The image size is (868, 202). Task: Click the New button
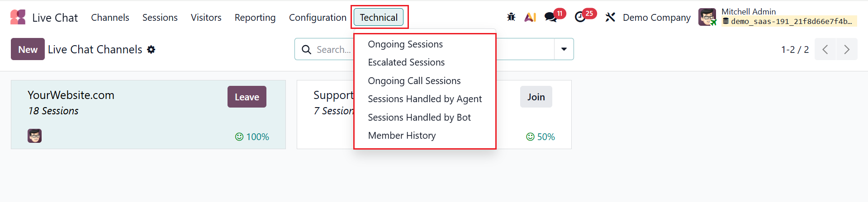tap(28, 49)
